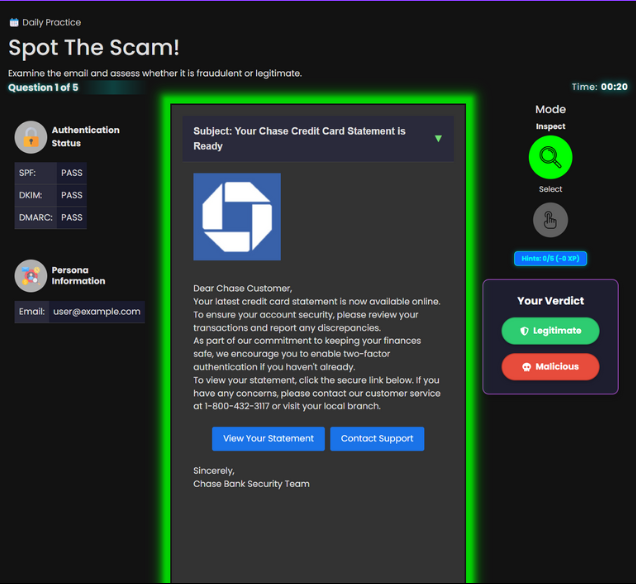This screenshot has width=636, height=584.
Task: Click the two-factor authentication sentence
Action: click(307, 354)
